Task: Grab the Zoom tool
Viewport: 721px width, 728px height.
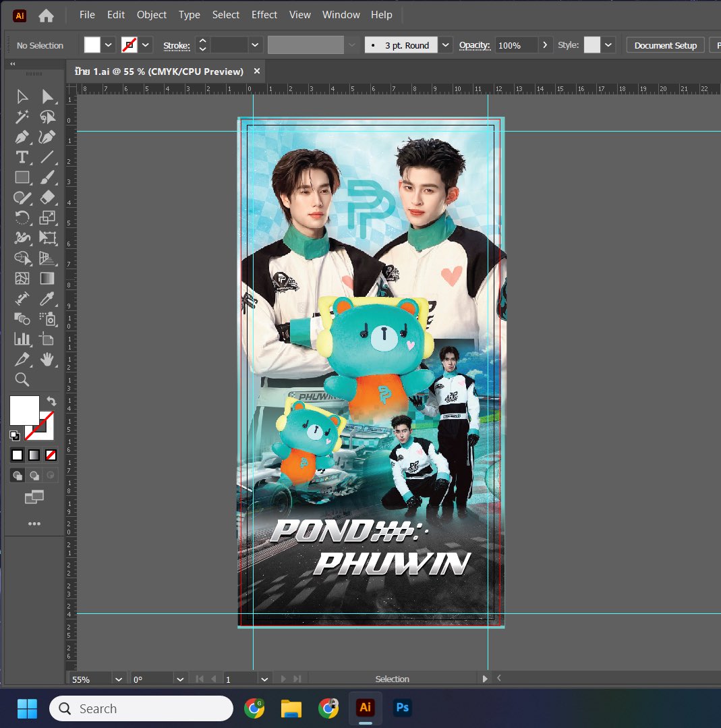Action: [22, 380]
